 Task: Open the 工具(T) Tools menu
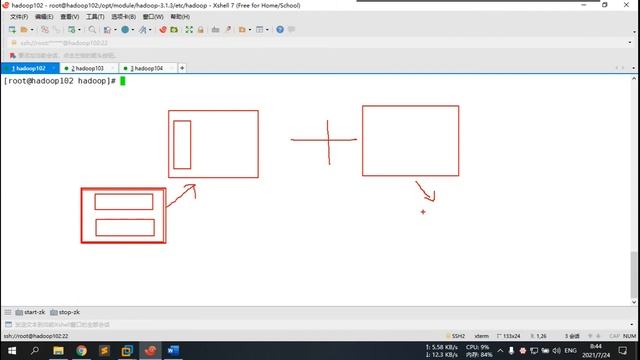coord(95,17)
